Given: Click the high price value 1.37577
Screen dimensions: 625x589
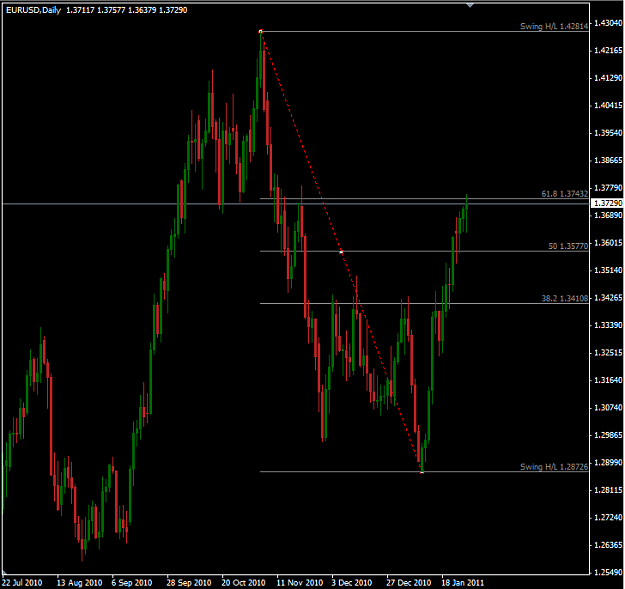Looking at the screenshot, I should point(111,10).
